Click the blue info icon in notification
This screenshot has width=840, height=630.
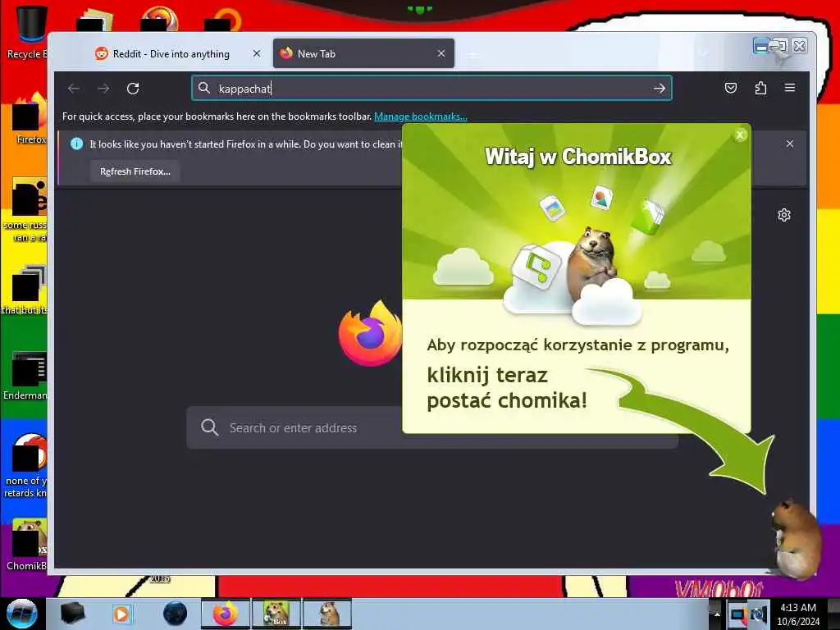(x=76, y=144)
